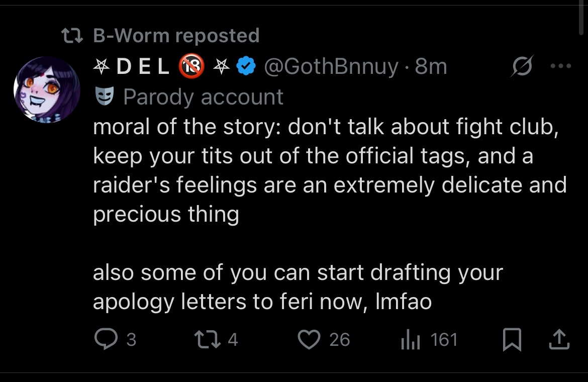Click the blue verified checkmark badge
The width and height of the screenshot is (588, 382).
[x=246, y=66]
